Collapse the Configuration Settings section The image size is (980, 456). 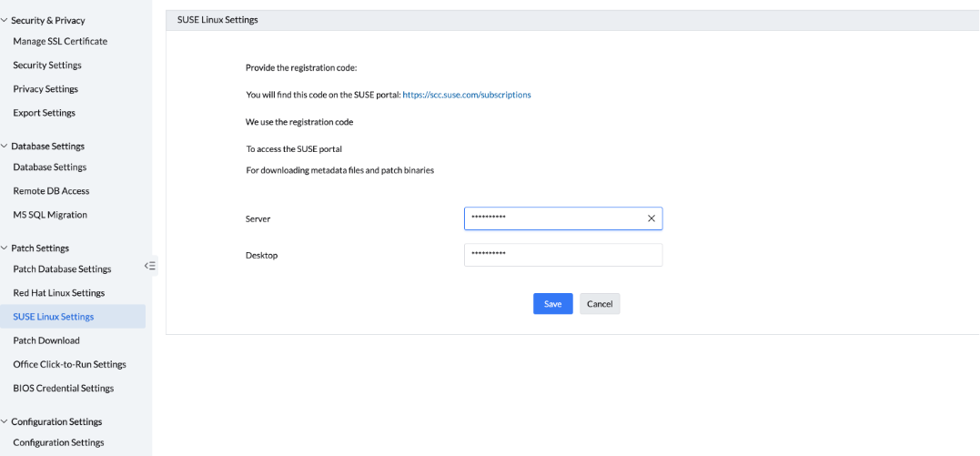(x=5, y=421)
